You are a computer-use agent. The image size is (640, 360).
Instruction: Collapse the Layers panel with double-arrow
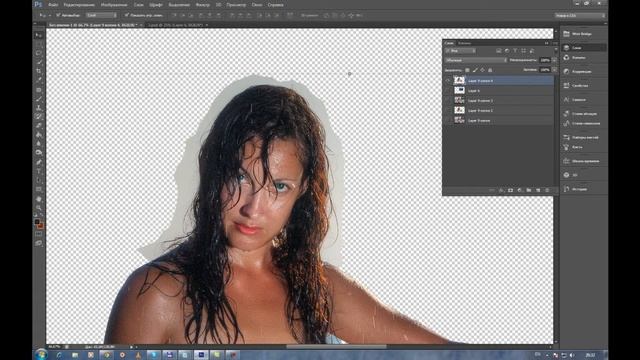[547, 43]
